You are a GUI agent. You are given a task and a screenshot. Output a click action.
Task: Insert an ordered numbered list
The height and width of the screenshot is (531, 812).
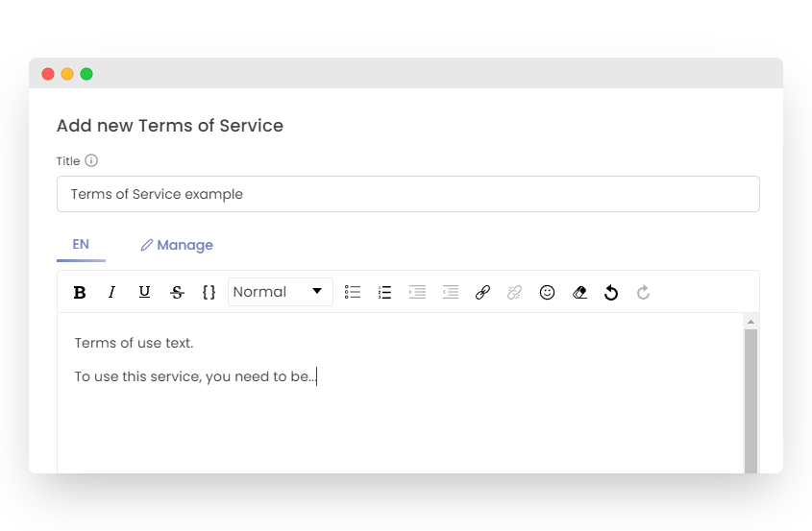384,293
